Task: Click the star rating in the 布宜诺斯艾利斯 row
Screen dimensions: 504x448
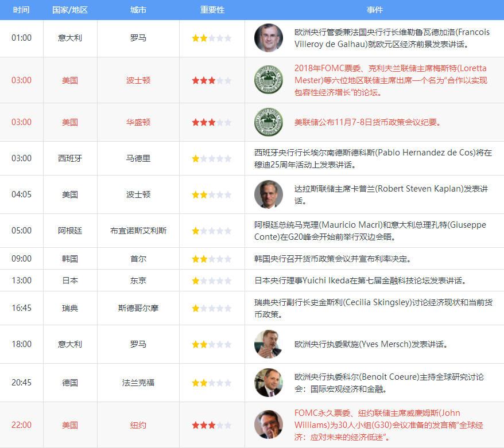Action: tap(211, 231)
